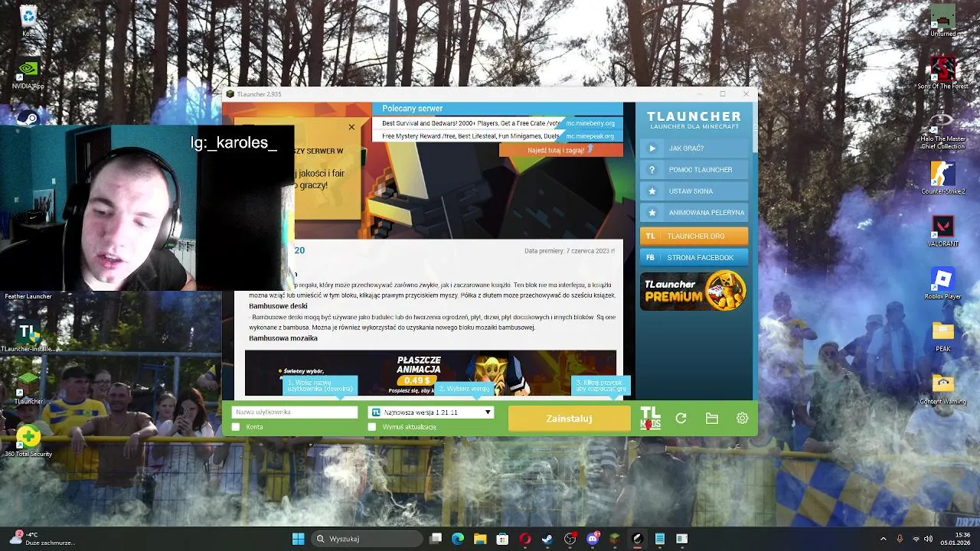The width and height of the screenshot is (980, 551).
Task: Click the Zainstaluj button
Action: pos(569,419)
